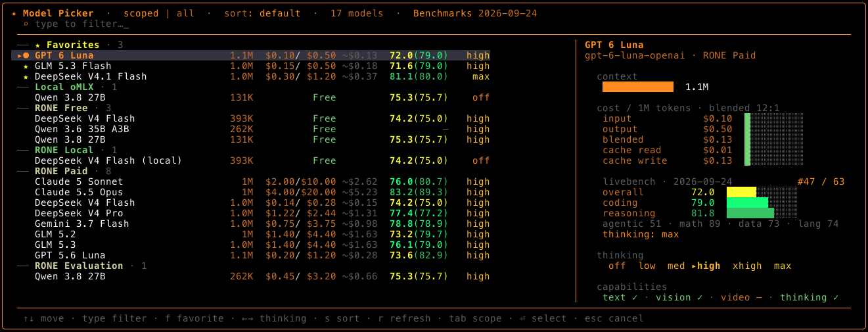Collapse the RONE Local group
Image resolution: width=868 pixels, height=332 pixels.
pos(67,150)
